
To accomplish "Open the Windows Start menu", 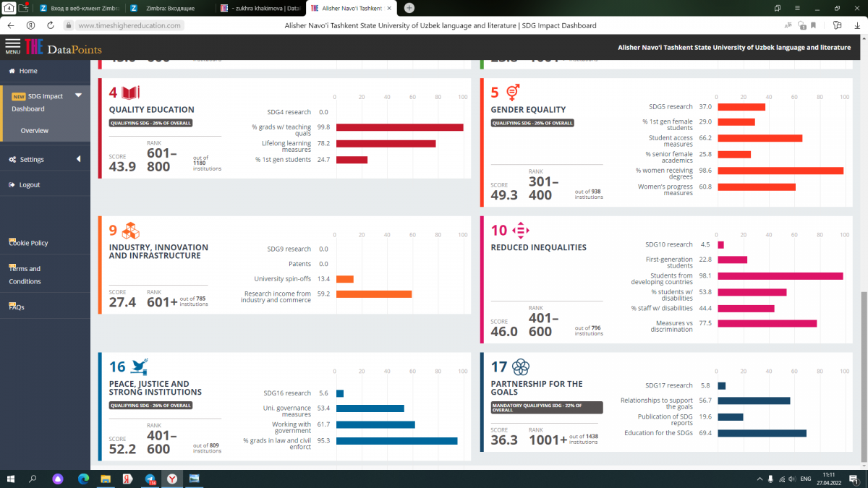I will click(11, 479).
